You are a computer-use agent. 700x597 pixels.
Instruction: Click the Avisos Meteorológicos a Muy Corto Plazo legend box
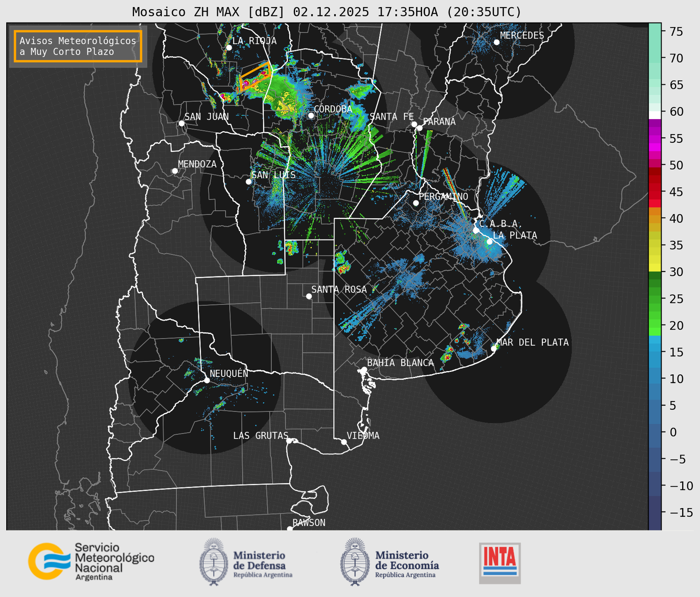tap(78, 46)
